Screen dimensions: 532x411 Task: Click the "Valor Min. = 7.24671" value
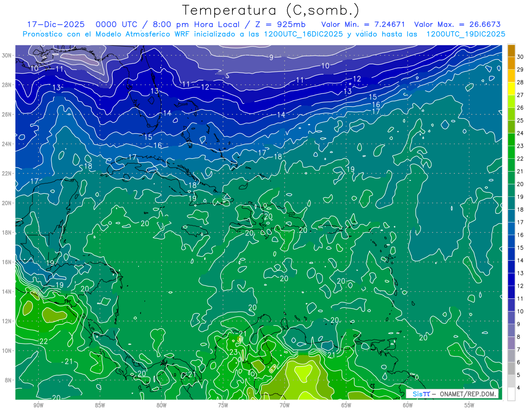coord(363,25)
